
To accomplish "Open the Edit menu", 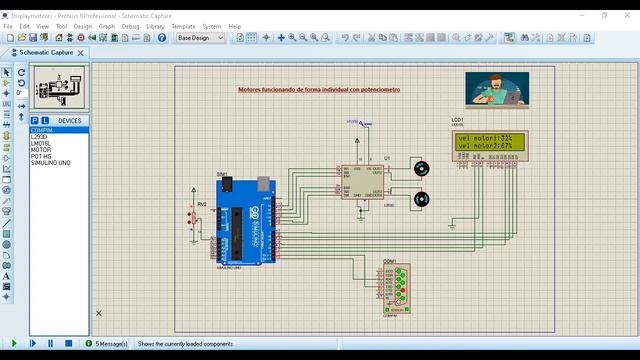I will [24, 27].
